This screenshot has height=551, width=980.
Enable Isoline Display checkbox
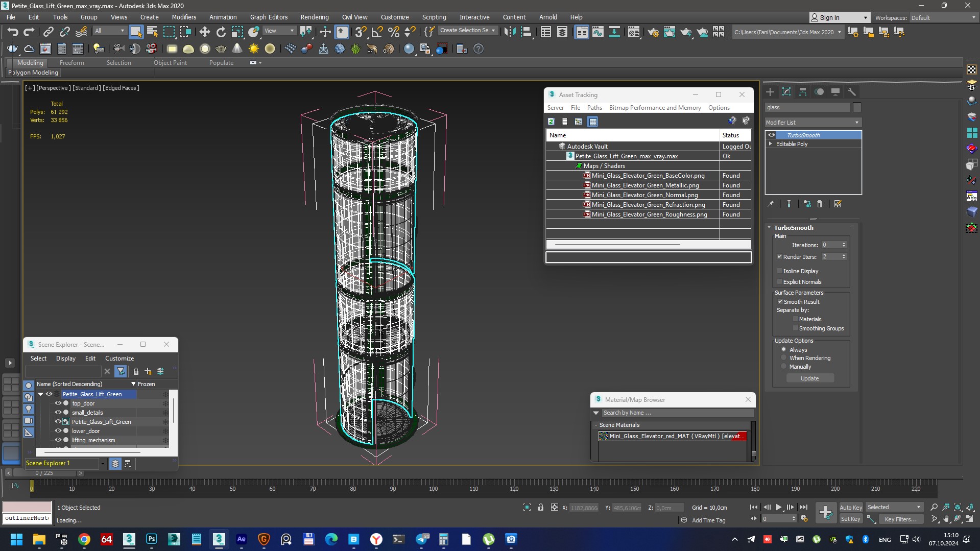[780, 271]
